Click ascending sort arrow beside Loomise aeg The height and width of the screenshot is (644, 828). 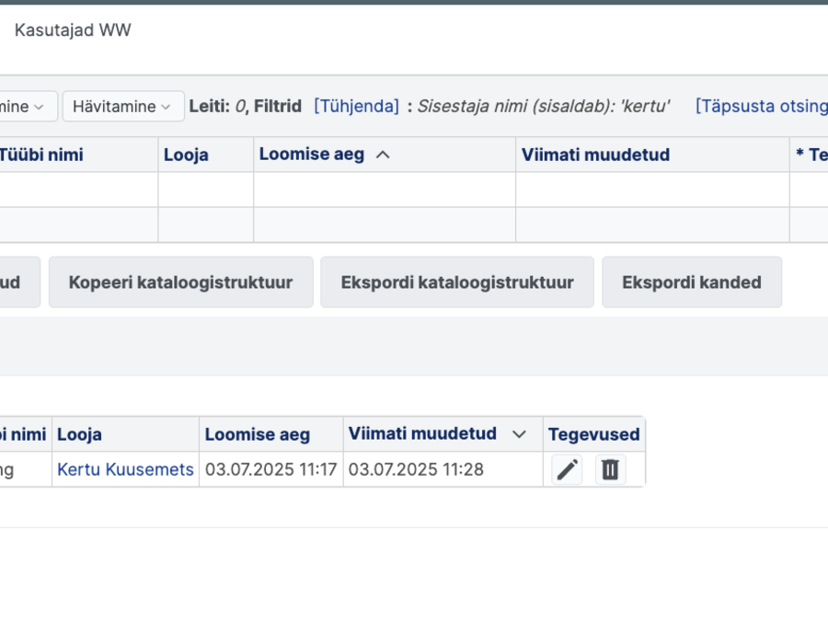click(383, 155)
